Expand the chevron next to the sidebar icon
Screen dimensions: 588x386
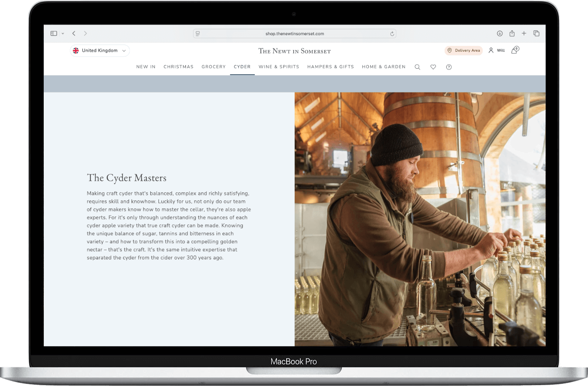point(62,33)
